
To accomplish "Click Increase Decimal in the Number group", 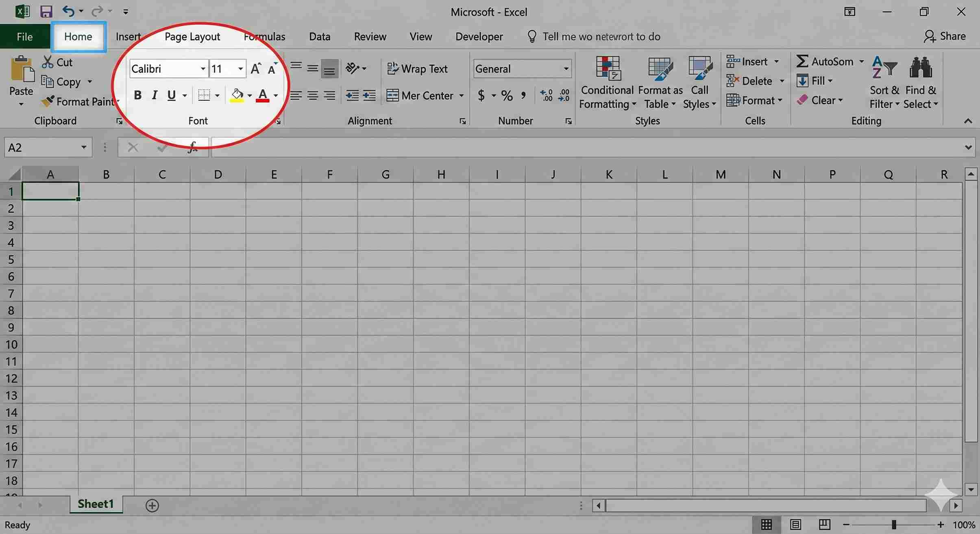I will click(x=547, y=95).
